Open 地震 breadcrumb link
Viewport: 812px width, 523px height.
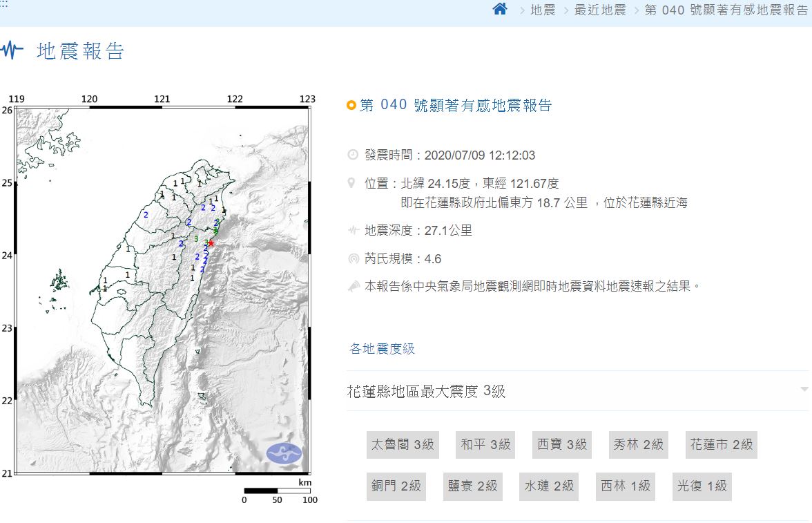pos(543,10)
